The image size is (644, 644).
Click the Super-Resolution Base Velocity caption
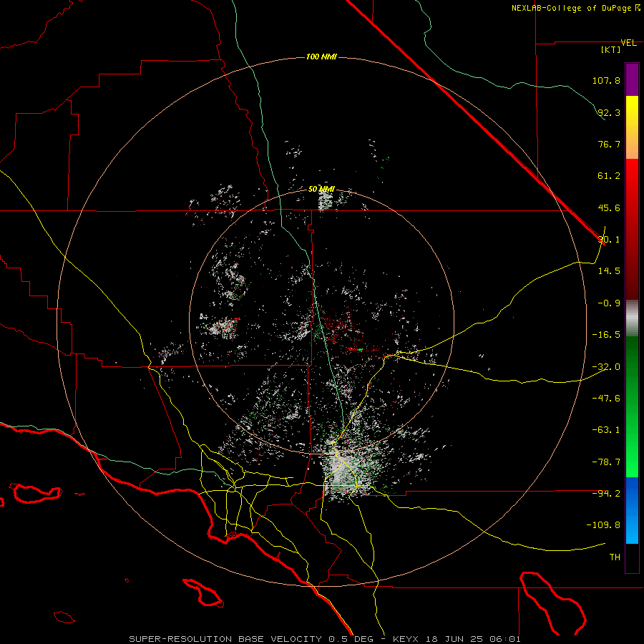pyautogui.click(x=325, y=639)
